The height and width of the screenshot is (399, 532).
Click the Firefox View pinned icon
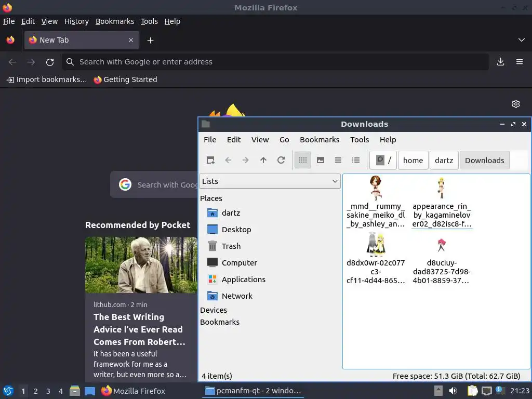[x=10, y=40]
